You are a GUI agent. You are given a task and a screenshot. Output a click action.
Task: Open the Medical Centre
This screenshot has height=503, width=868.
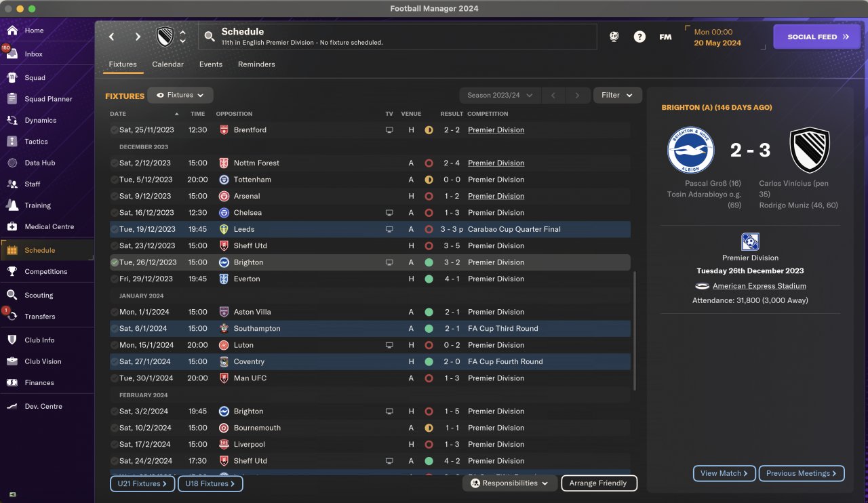coord(47,226)
